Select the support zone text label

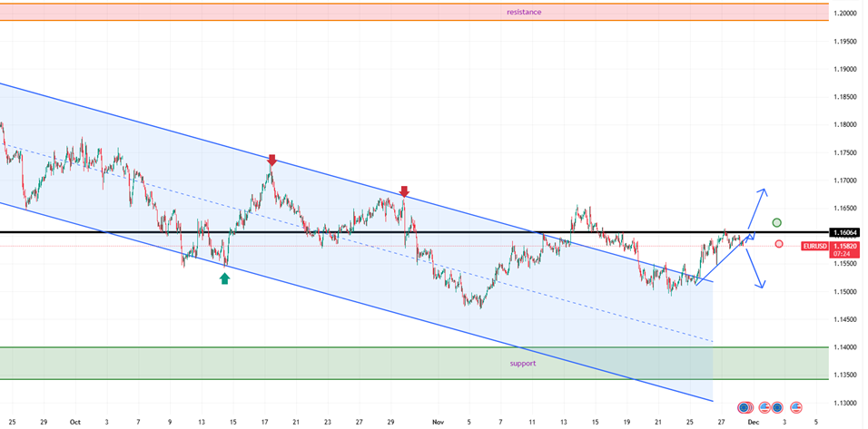pyautogui.click(x=522, y=363)
